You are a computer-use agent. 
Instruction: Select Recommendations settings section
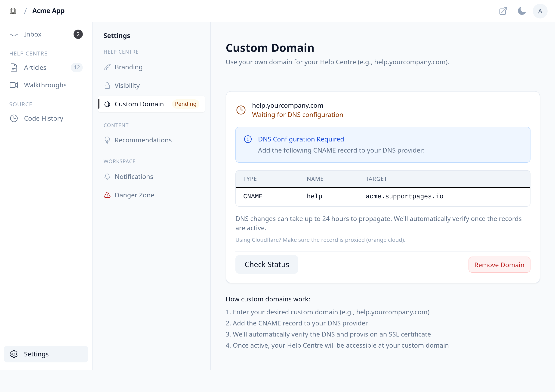(151, 140)
